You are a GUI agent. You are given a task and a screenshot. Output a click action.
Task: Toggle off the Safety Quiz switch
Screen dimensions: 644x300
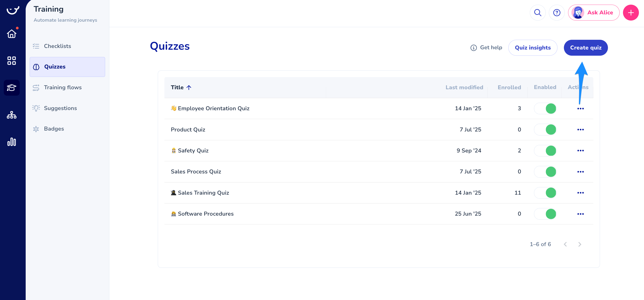545,150
